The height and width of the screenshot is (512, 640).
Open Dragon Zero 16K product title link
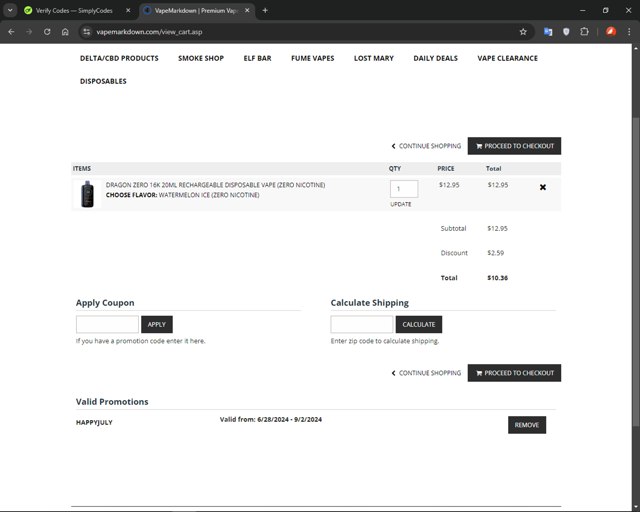tap(216, 185)
